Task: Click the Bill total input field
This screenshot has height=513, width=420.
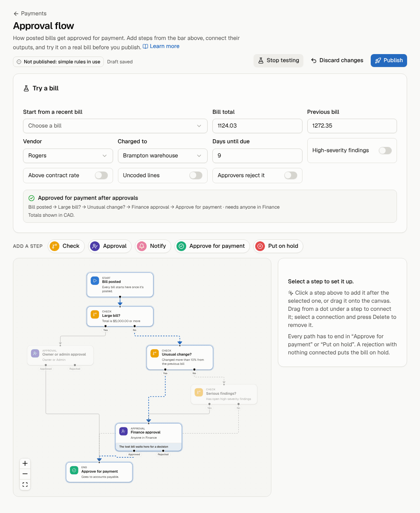Action: coord(257,126)
